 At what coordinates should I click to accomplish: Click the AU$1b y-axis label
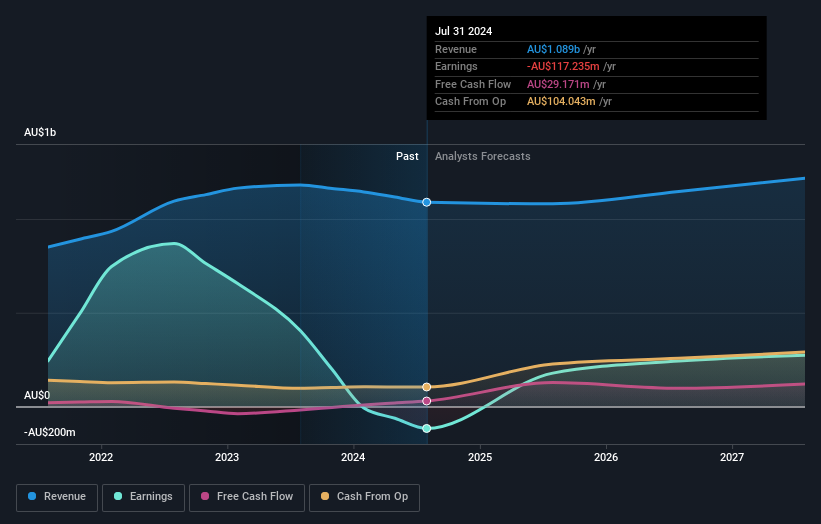(40, 132)
